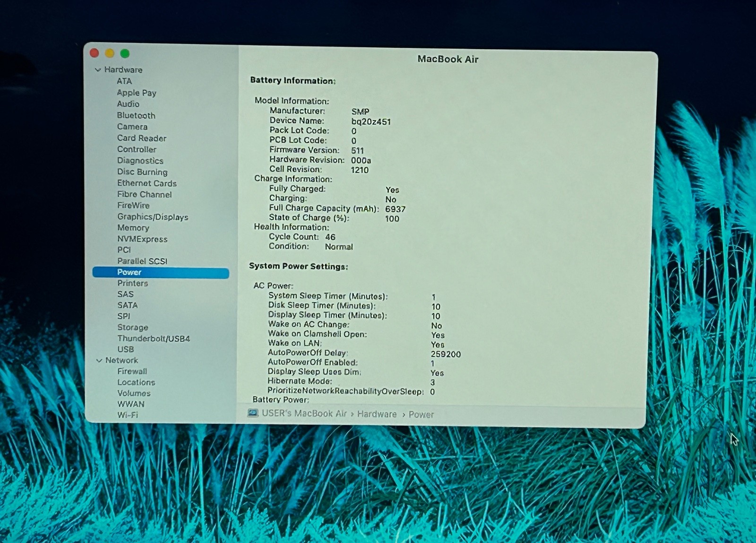Click the Battery Power subheading
This screenshot has width=756, height=543.
pyautogui.click(x=281, y=400)
